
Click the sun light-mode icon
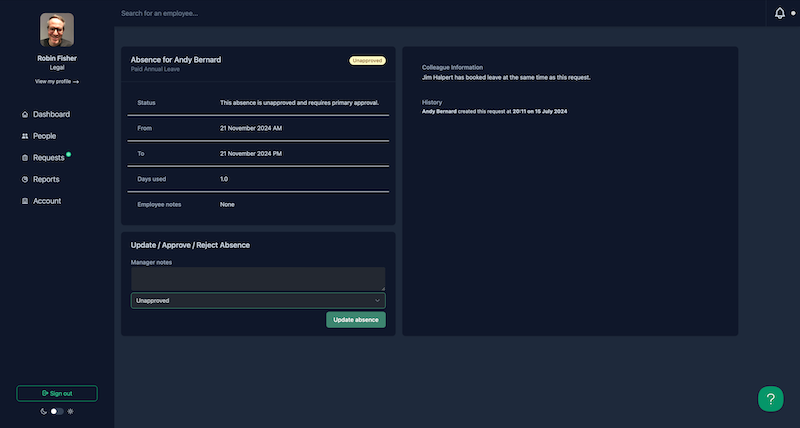pyautogui.click(x=70, y=411)
